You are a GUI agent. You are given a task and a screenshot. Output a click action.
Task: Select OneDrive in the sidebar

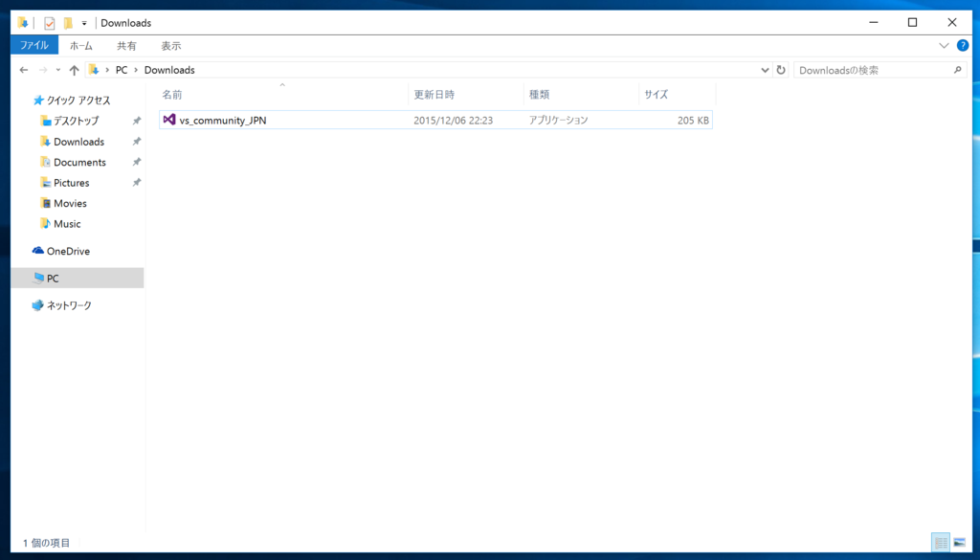coord(64,250)
